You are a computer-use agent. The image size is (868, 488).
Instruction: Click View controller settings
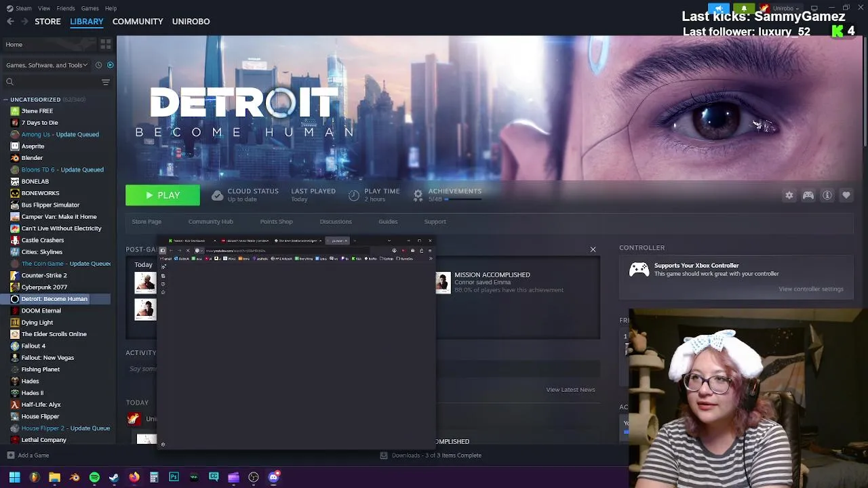(811, 289)
